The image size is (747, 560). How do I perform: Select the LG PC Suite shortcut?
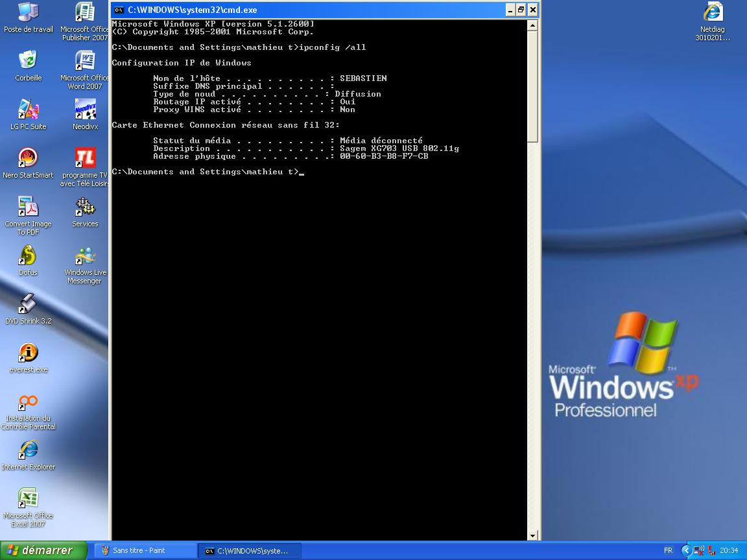28,115
